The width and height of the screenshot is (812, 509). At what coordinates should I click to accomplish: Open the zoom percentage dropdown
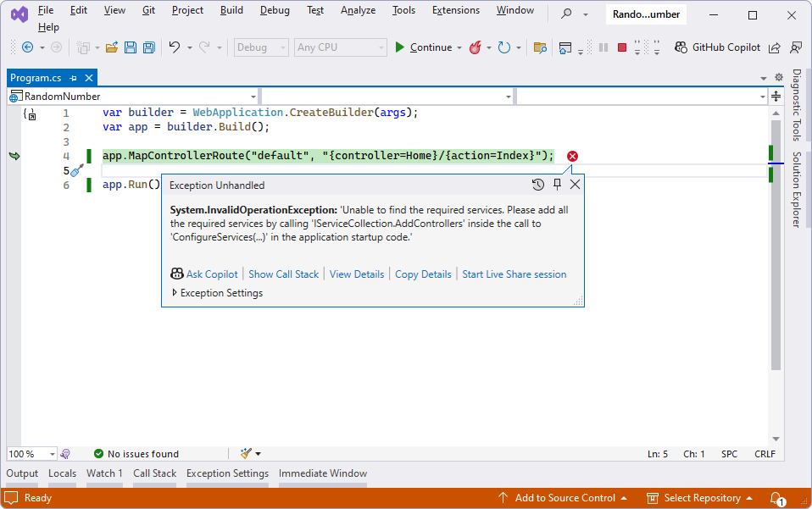[x=31, y=453]
